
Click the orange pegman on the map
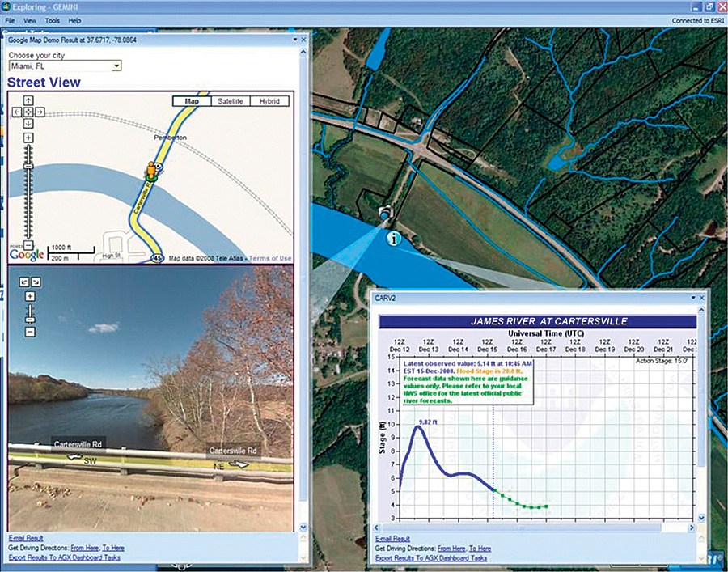[151, 171]
